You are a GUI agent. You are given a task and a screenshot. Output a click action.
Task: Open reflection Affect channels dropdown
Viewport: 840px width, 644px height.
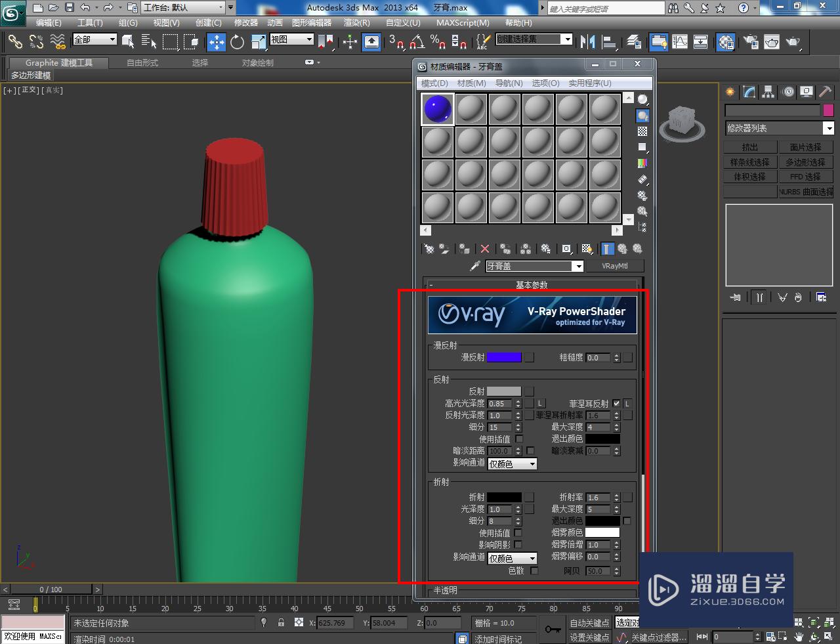point(513,463)
